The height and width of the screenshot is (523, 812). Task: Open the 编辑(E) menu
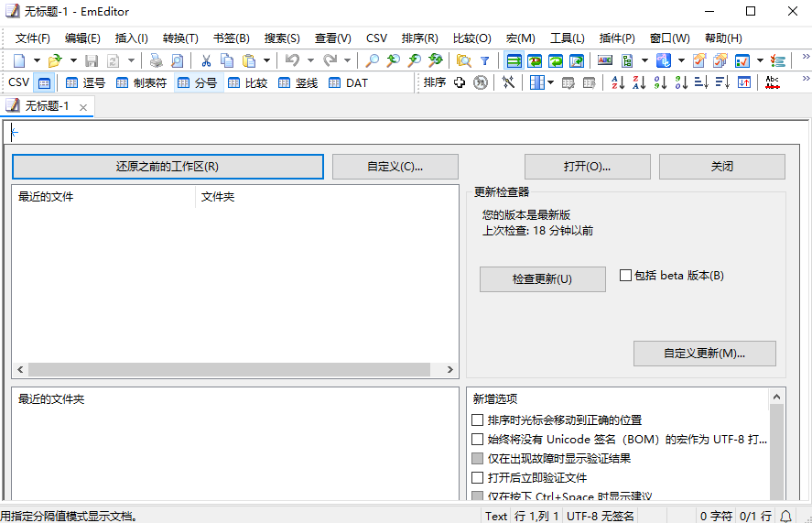pos(82,38)
